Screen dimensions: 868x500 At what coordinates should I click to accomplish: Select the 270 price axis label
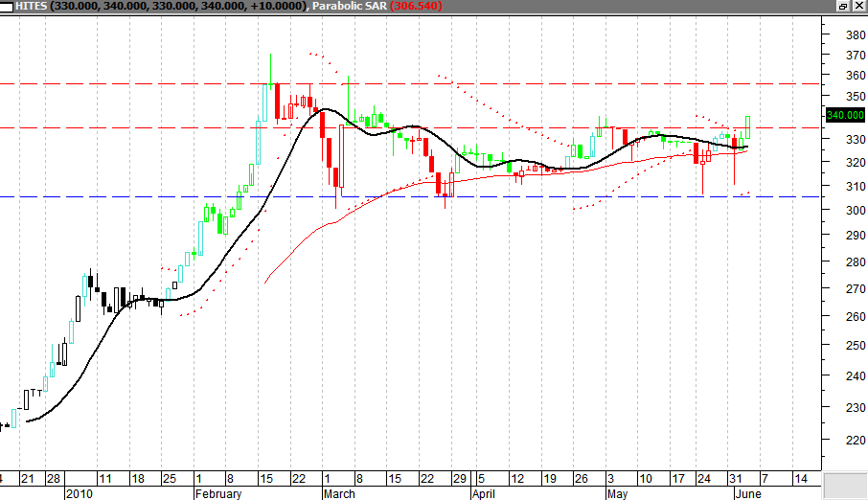tap(856, 289)
